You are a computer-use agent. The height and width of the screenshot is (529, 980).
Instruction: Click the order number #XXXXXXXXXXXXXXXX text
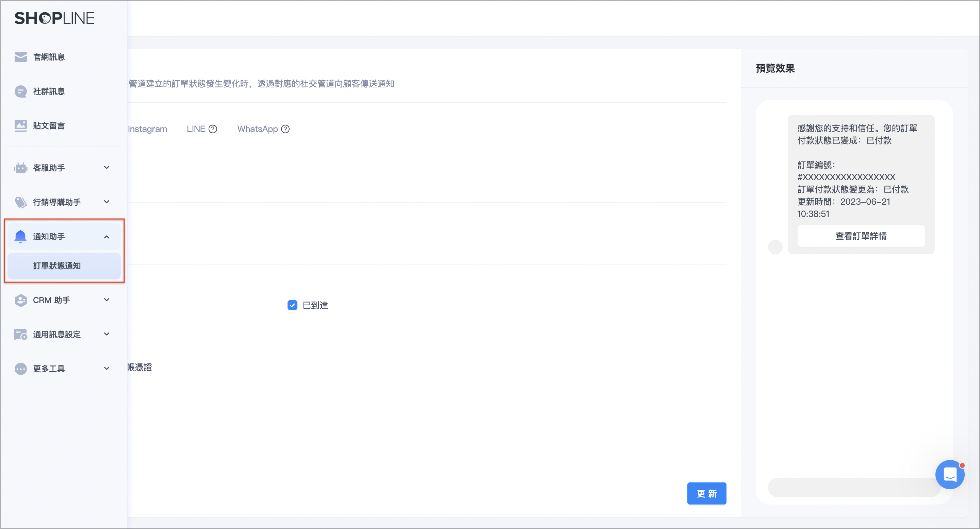846,177
